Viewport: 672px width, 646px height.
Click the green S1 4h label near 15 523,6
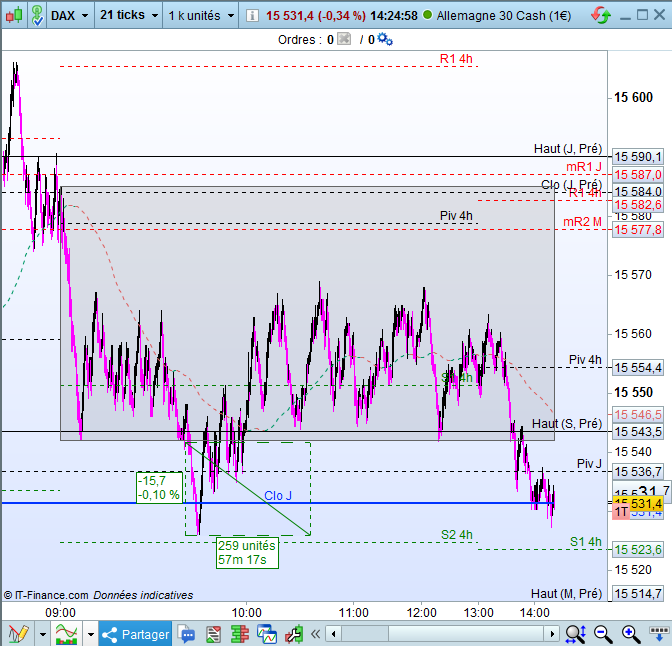(x=585, y=542)
